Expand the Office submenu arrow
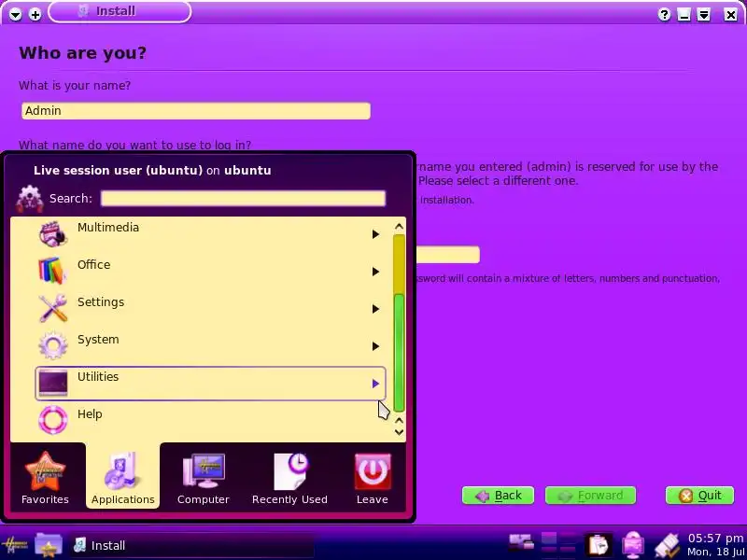The image size is (747, 560). [375, 272]
